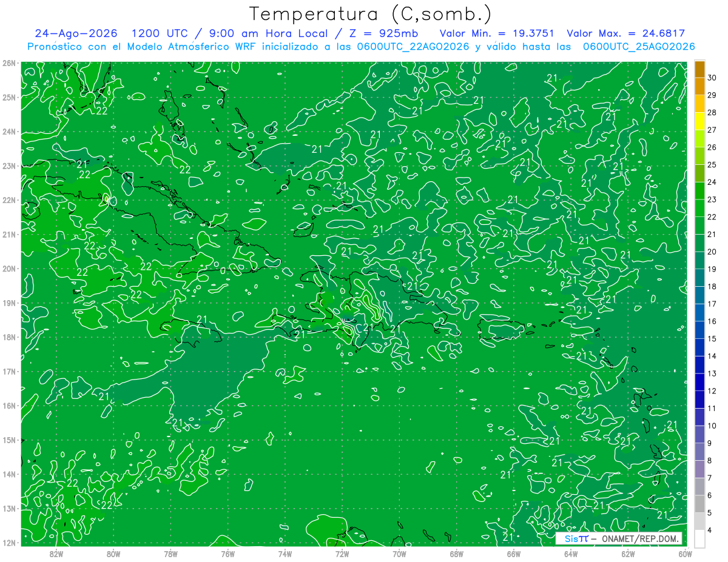Click the "14N" latitude axis label
Screen dimensions: 728x562
tap(9, 474)
